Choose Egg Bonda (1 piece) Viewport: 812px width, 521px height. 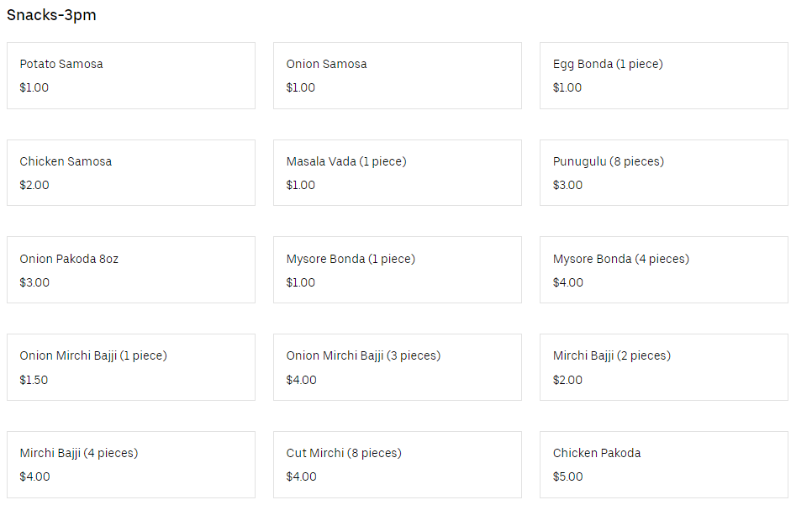click(x=663, y=76)
